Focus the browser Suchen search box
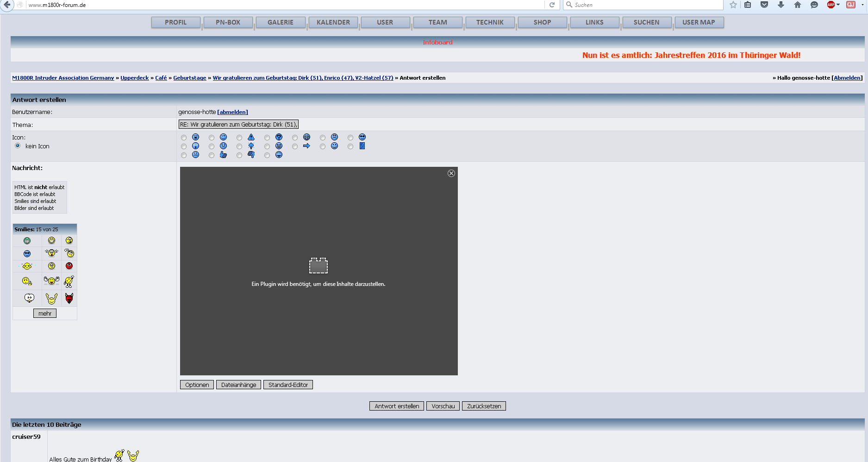The height and width of the screenshot is (462, 868). coord(643,5)
